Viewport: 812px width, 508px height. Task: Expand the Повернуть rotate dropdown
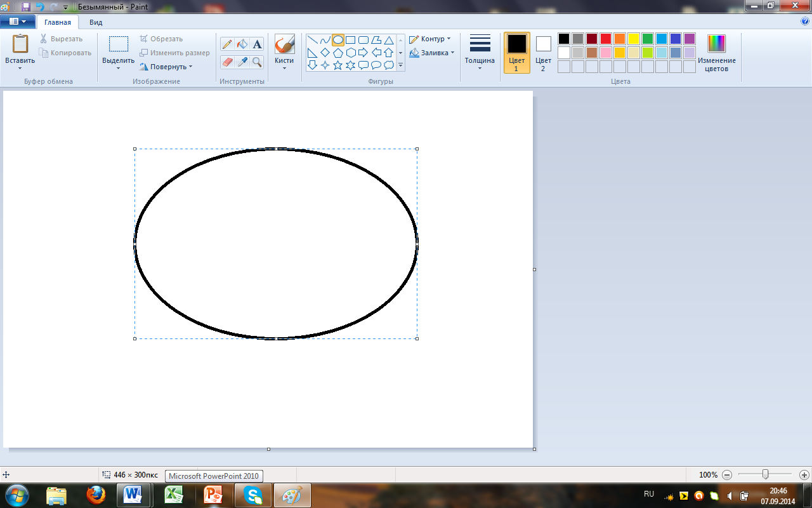[166, 67]
